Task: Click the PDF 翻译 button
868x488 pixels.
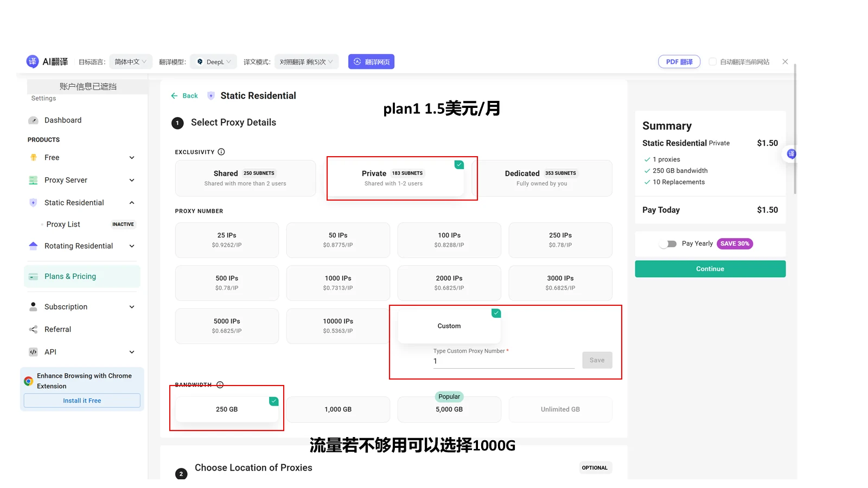Action: coord(679,62)
